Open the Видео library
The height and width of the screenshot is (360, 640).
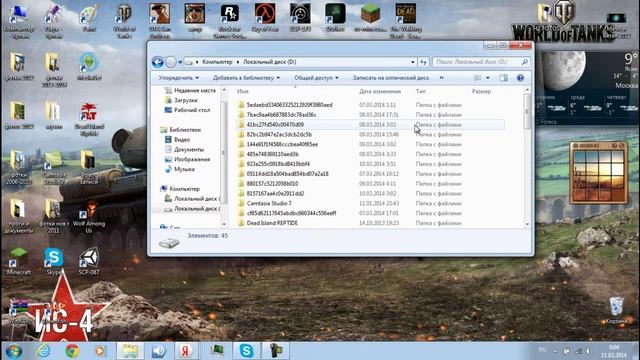tap(178, 140)
